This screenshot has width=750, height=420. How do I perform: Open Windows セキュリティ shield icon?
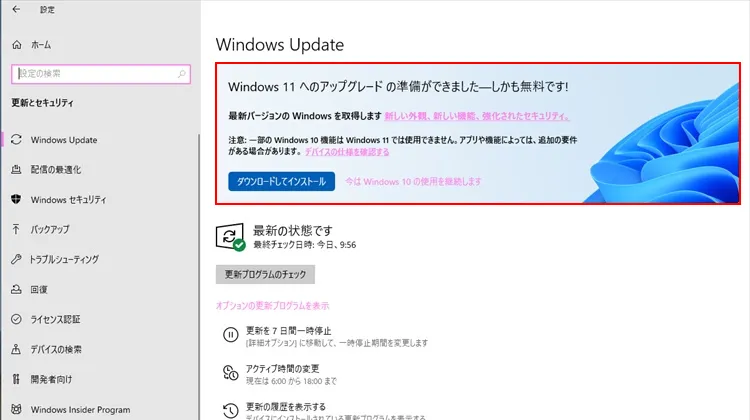coord(16,199)
